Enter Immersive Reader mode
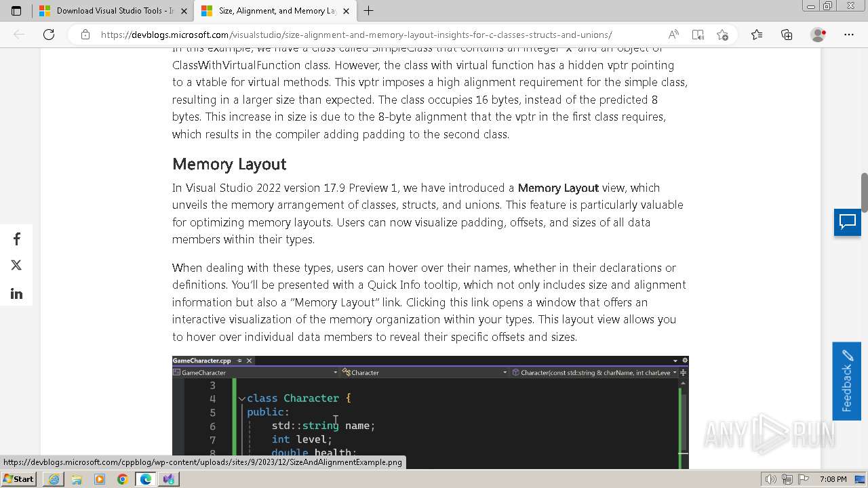This screenshot has width=868, height=488. click(x=698, y=35)
